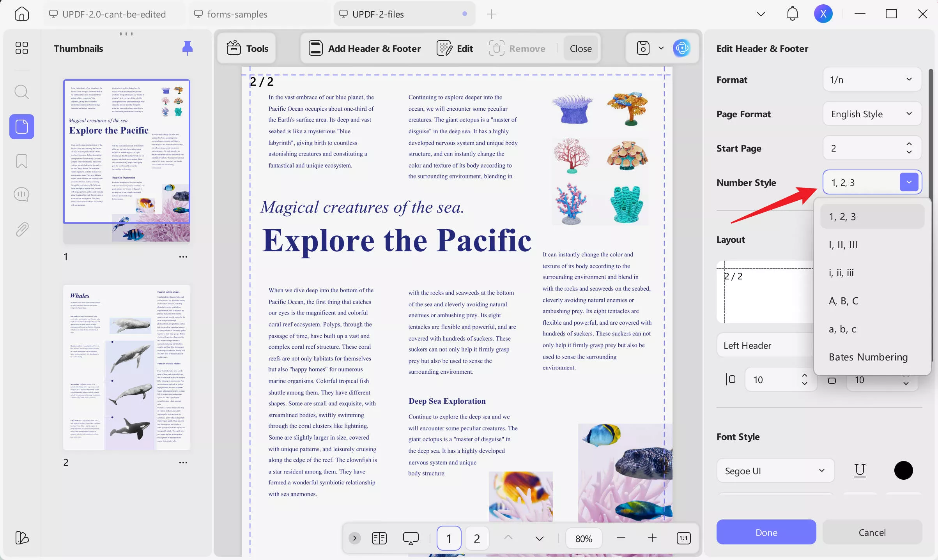Click the notification bell icon
The image size is (938, 560).
click(x=792, y=14)
